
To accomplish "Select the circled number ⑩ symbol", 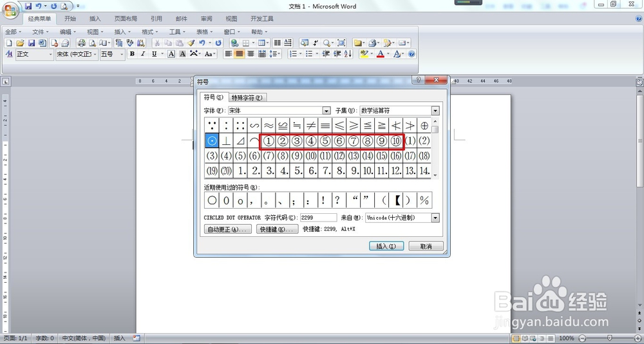I will [x=395, y=141].
